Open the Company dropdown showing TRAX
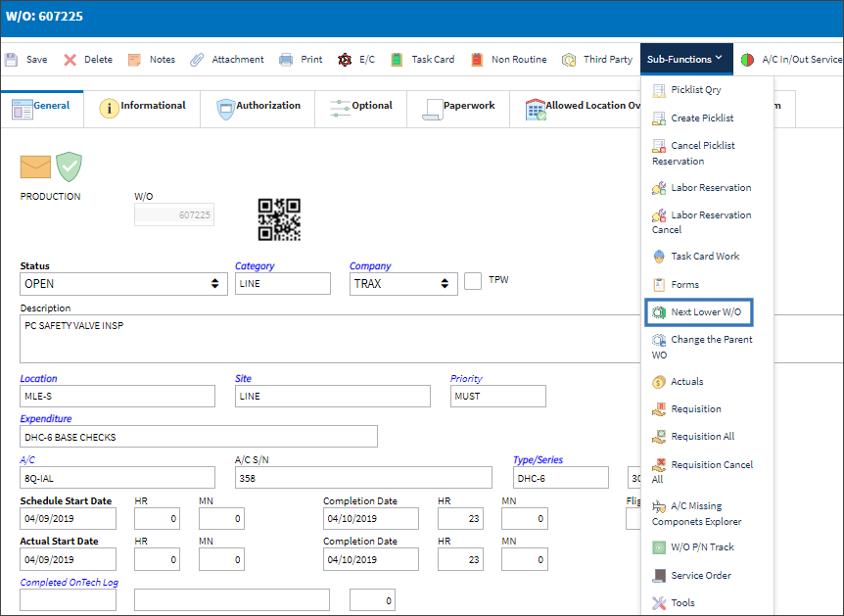Screen dimensions: 844x616 (x=403, y=284)
